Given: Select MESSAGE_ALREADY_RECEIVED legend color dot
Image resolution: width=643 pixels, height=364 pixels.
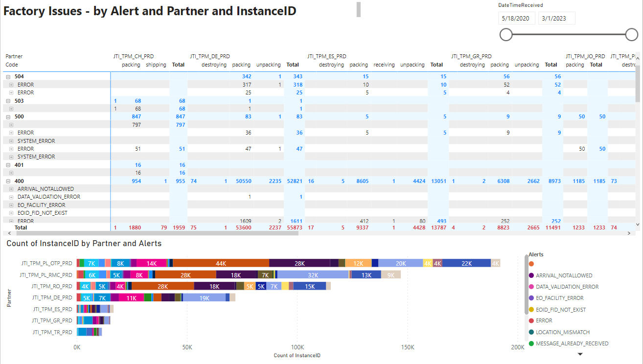Looking at the screenshot, I should pyautogui.click(x=531, y=343).
